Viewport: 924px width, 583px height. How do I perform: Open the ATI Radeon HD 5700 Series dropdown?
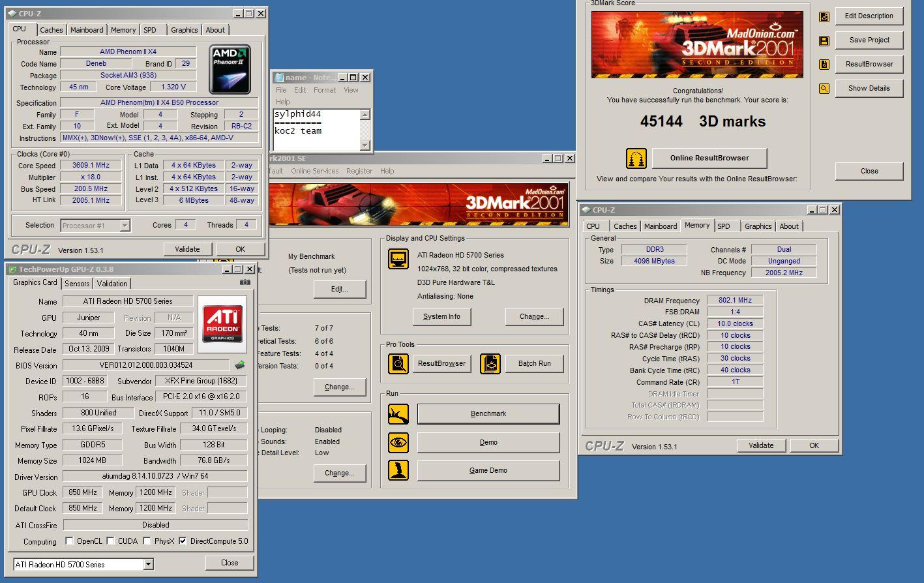[x=148, y=565]
